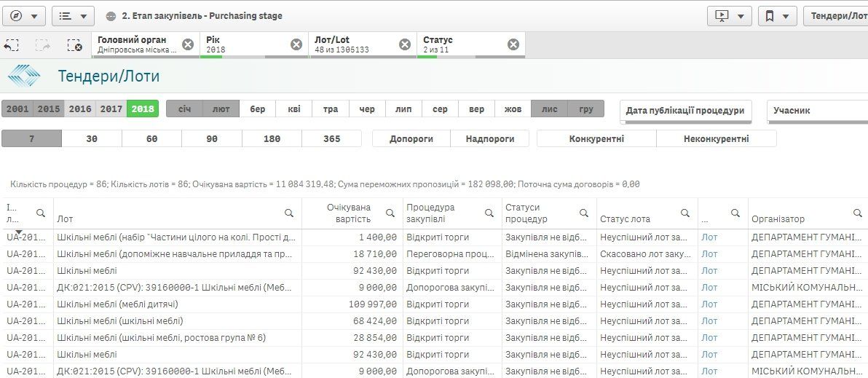Select year 2017 filter

coord(111,109)
